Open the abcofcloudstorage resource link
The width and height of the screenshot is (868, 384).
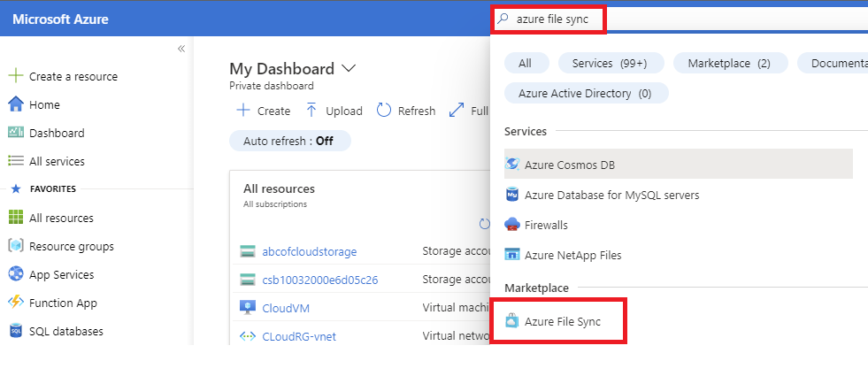[309, 251]
